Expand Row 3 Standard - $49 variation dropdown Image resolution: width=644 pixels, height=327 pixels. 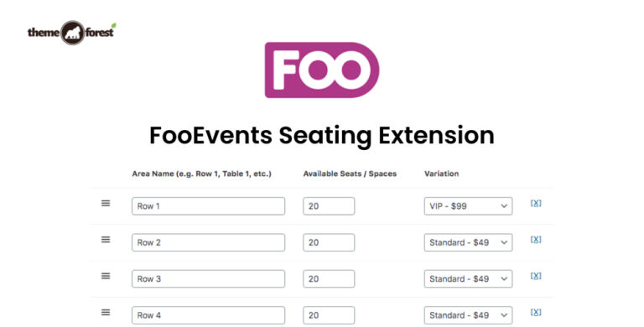468,279
